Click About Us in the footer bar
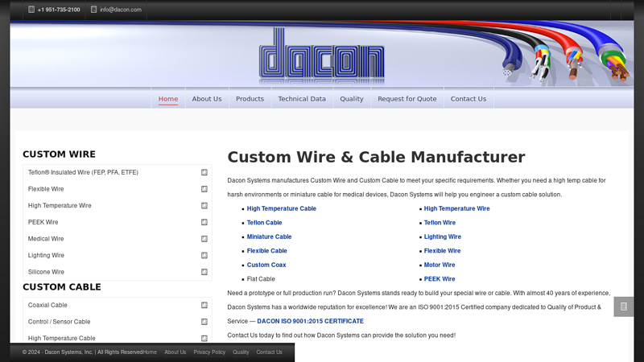Screen dimensions: 644x362 coord(175,352)
